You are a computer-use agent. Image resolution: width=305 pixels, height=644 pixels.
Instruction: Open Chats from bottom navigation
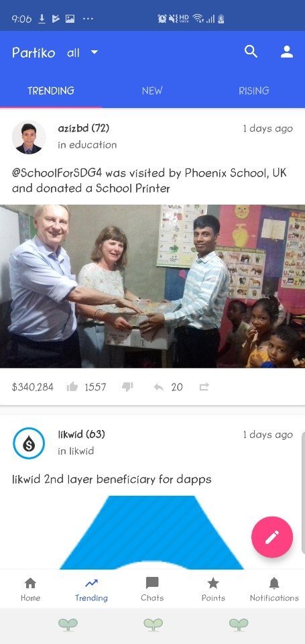click(152, 590)
